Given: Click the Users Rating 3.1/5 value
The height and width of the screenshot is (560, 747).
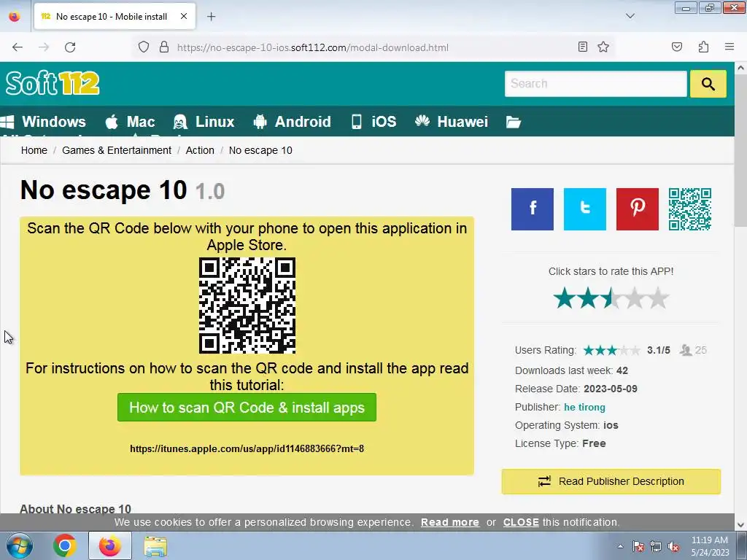Looking at the screenshot, I should [659, 351].
